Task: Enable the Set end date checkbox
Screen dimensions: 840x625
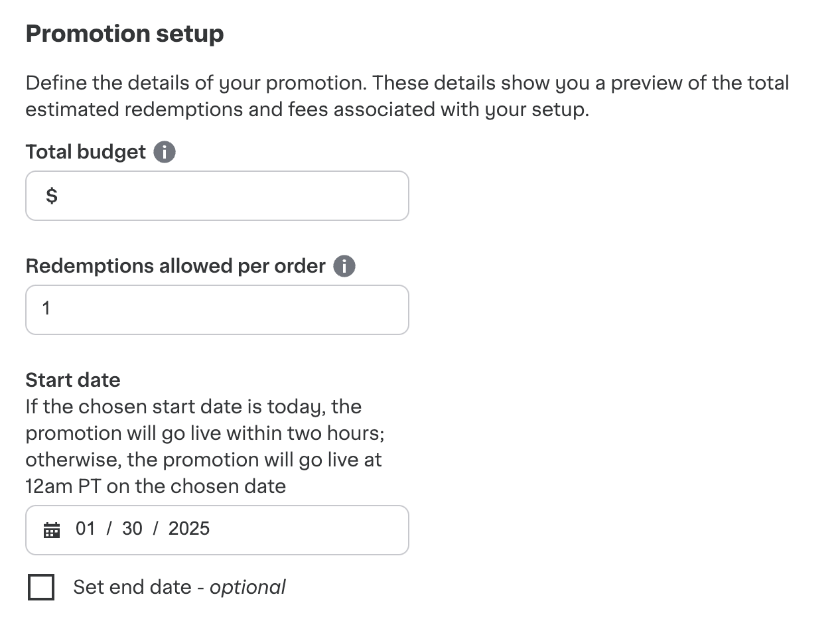Action: point(41,587)
